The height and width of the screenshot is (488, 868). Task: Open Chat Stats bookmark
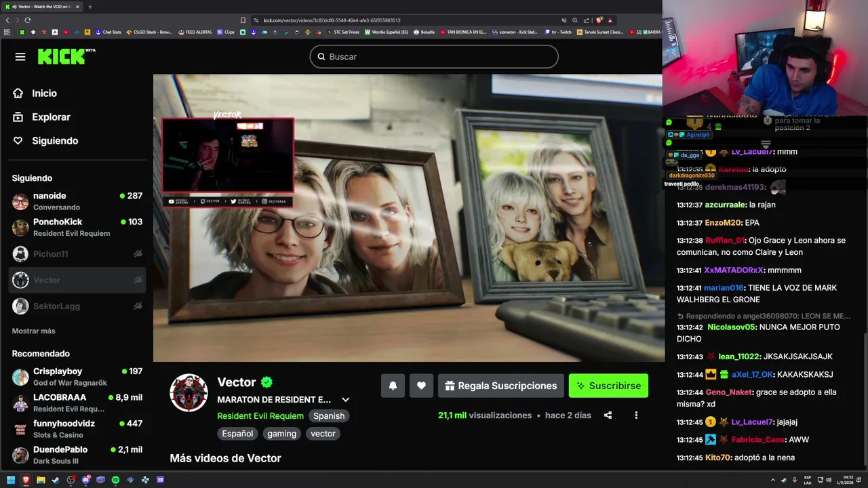tap(108, 32)
